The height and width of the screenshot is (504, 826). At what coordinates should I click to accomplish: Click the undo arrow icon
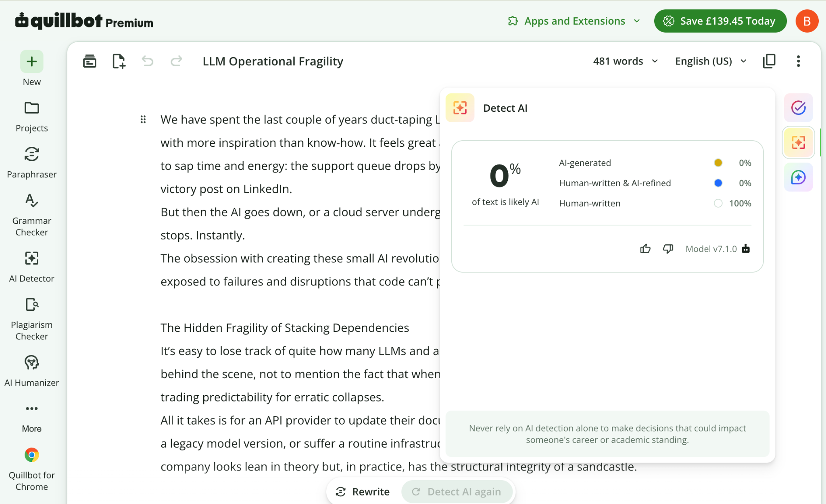click(148, 61)
